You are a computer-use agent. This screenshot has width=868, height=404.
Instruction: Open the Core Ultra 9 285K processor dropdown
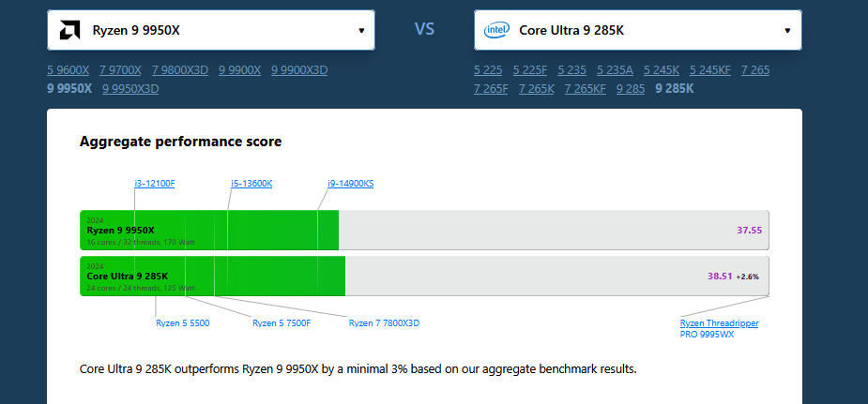point(638,30)
